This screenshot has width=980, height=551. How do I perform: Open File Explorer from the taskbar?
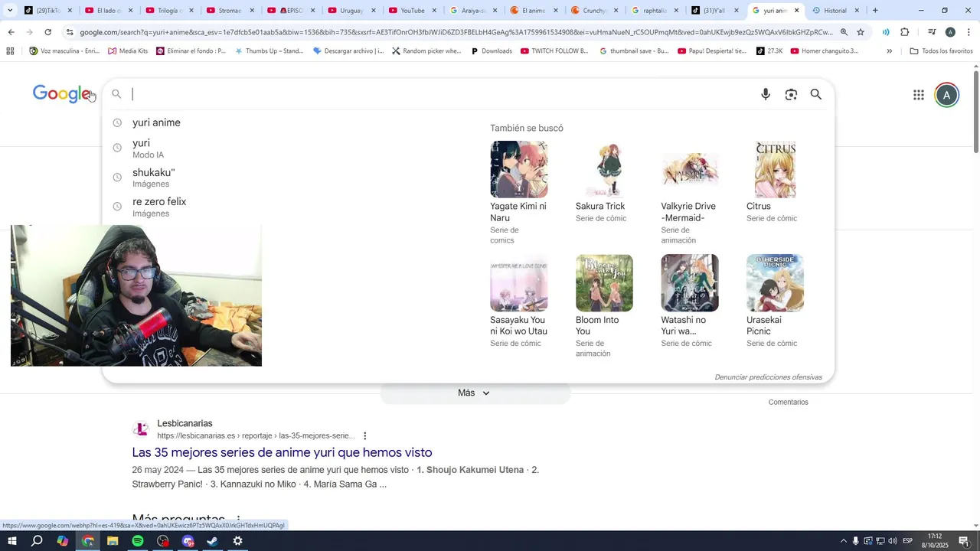pyautogui.click(x=113, y=541)
